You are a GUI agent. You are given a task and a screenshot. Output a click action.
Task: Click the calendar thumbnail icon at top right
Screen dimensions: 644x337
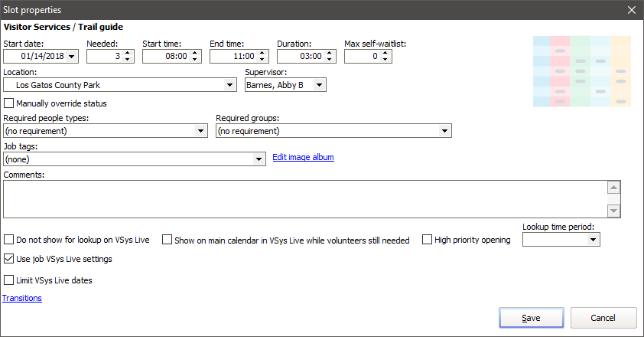[581, 70]
